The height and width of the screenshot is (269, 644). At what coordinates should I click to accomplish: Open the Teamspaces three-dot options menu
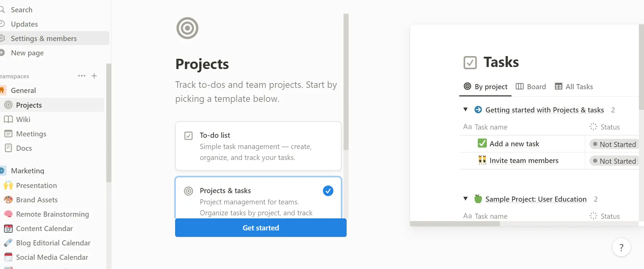coord(82,76)
